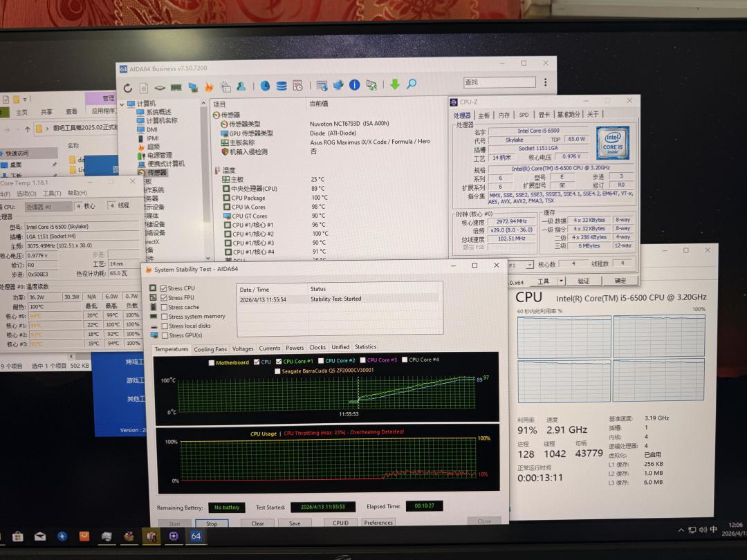
Task: Open the 内存 tab in CPU-Z
Action: click(x=504, y=115)
